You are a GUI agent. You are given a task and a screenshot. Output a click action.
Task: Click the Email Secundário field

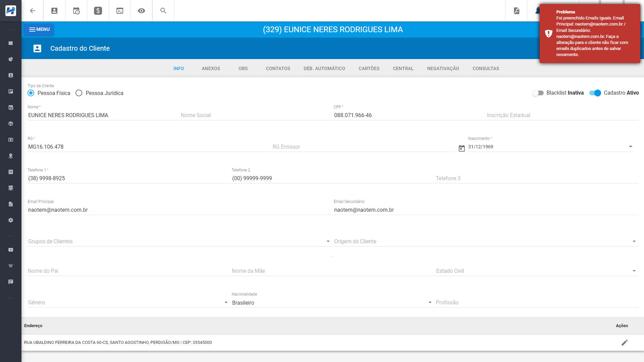tap(486, 210)
